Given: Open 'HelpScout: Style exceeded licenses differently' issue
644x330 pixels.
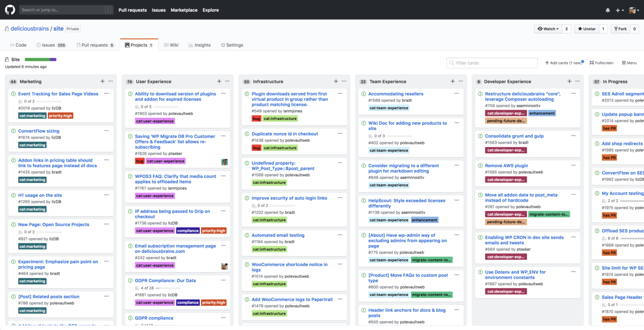Looking at the screenshot, I should click(407, 203).
